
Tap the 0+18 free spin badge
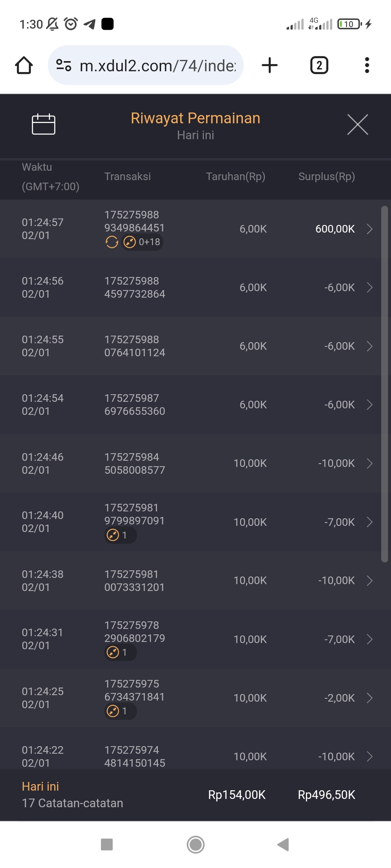pyautogui.click(x=143, y=242)
